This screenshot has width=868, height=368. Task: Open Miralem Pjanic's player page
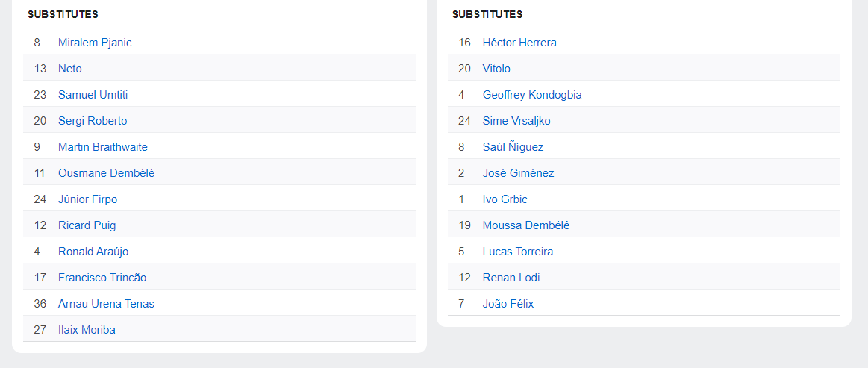click(x=95, y=43)
